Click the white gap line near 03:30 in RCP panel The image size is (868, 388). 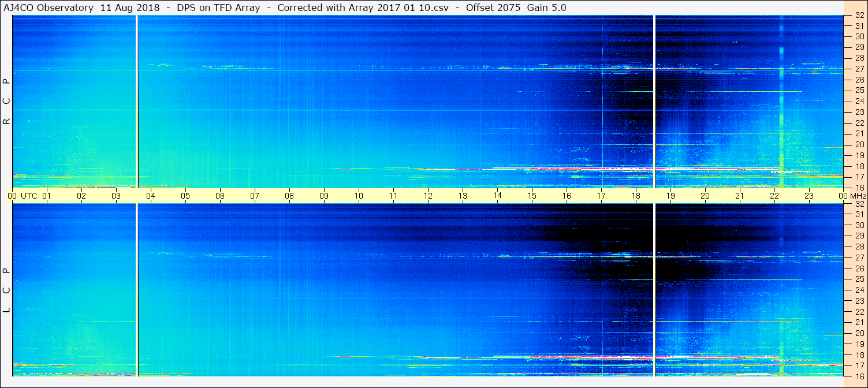pos(137,101)
